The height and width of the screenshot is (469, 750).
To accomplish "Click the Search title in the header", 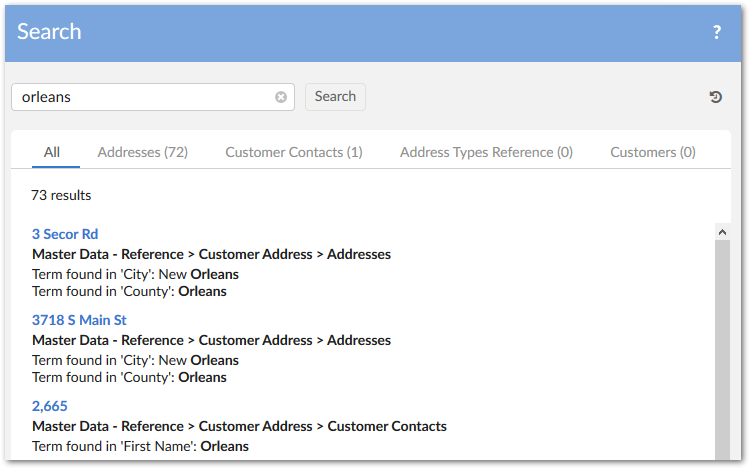I will 49,32.
